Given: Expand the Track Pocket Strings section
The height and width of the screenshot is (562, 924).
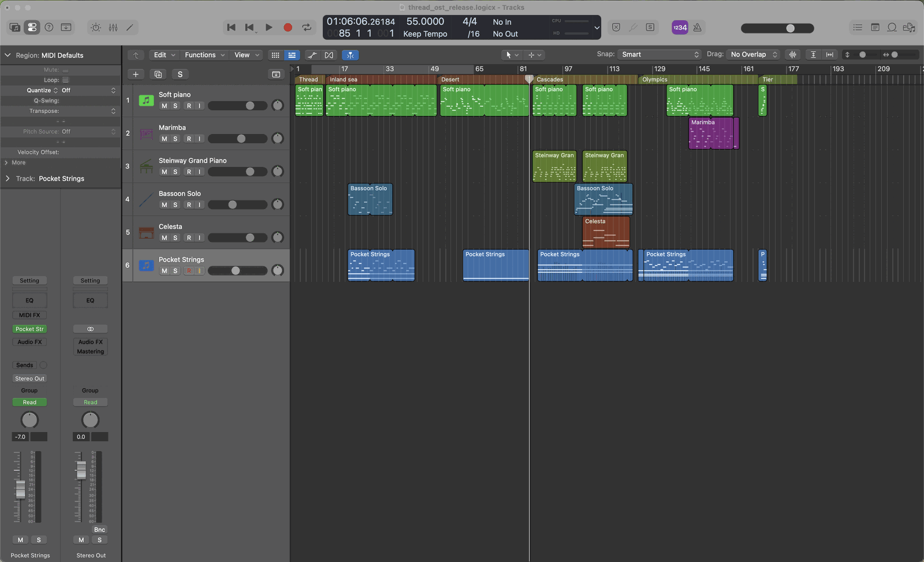Looking at the screenshot, I should click(x=8, y=178).
